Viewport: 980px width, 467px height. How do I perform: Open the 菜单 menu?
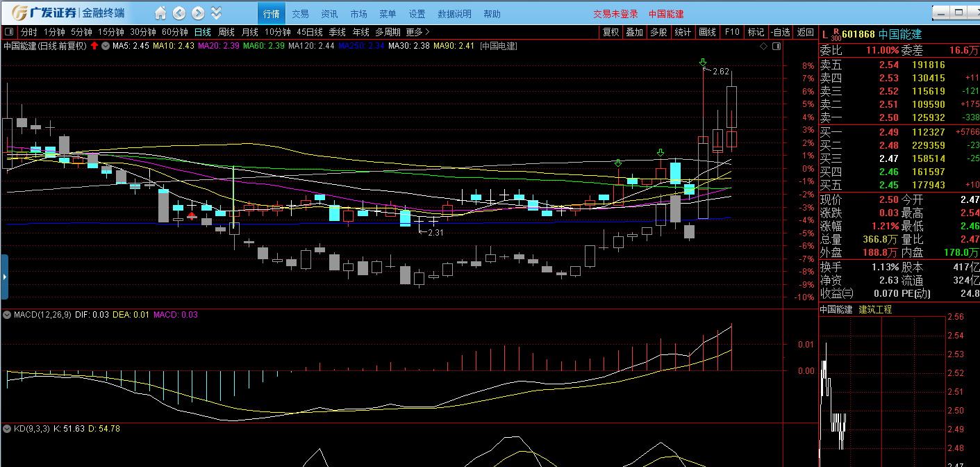pos(388,14)
